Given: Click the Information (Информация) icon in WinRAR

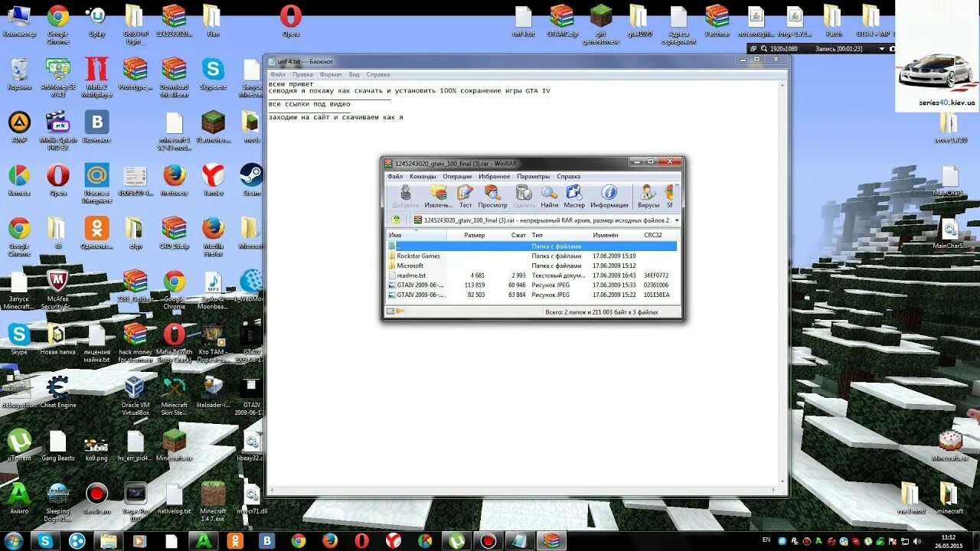Looking at the screenshot, I should tap(609, 196).
